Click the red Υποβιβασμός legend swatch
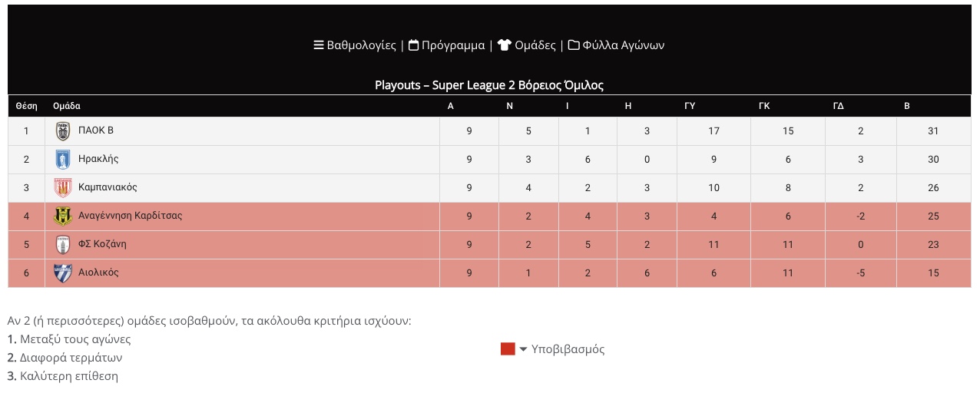This screenshot has height=403, width=980. tap(508, 349)
